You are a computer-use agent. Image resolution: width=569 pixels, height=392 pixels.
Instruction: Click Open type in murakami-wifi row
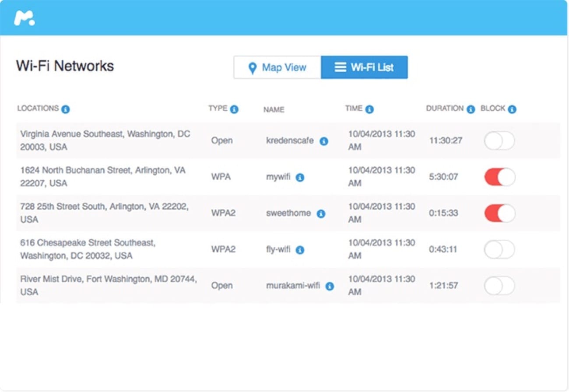[222, 286]
